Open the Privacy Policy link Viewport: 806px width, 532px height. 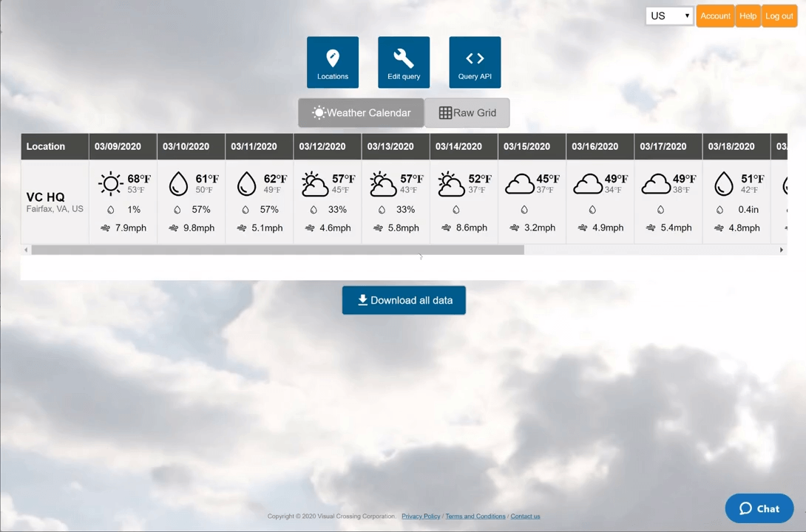[x=421, y=516]
